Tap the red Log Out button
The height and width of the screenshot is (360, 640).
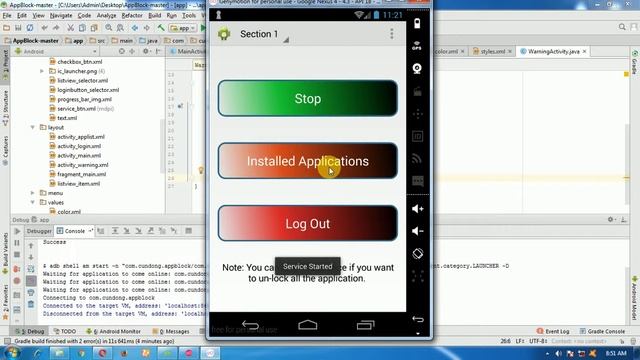308,223
